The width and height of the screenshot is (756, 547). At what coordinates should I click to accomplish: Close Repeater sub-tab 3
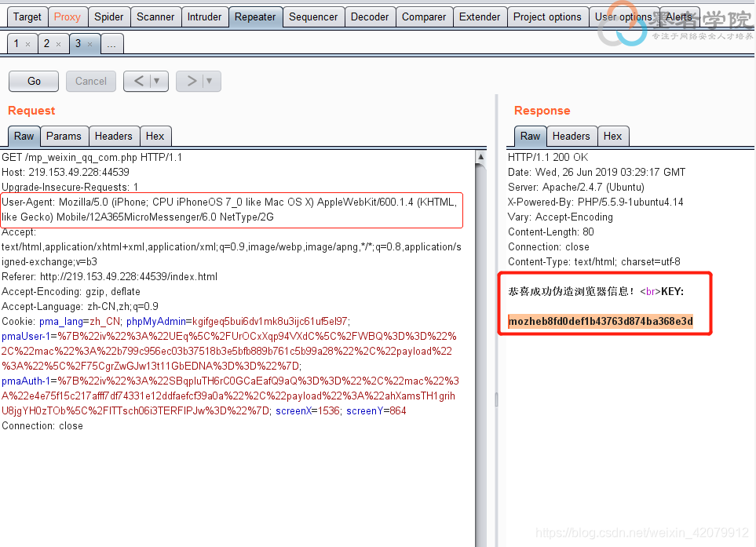[89, 44]
